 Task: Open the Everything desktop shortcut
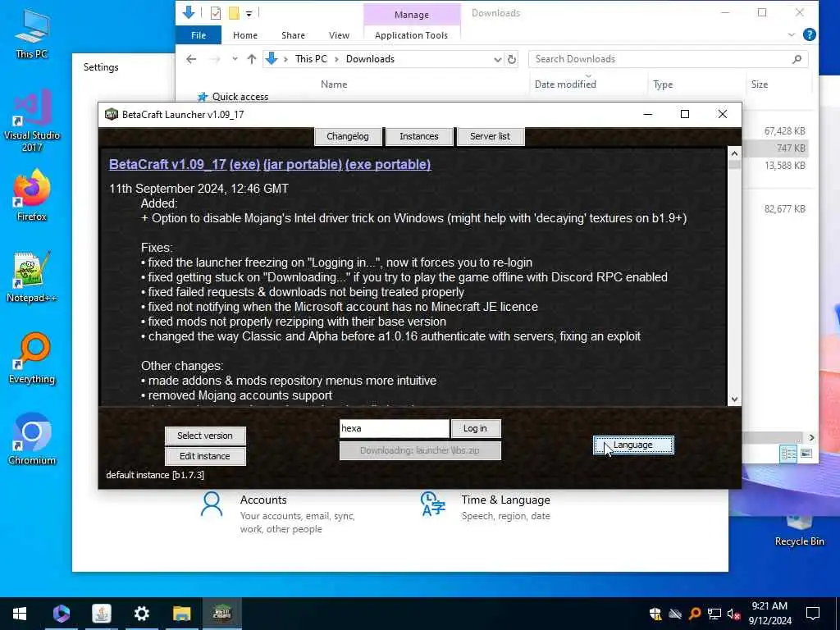[x=32, y=358]
